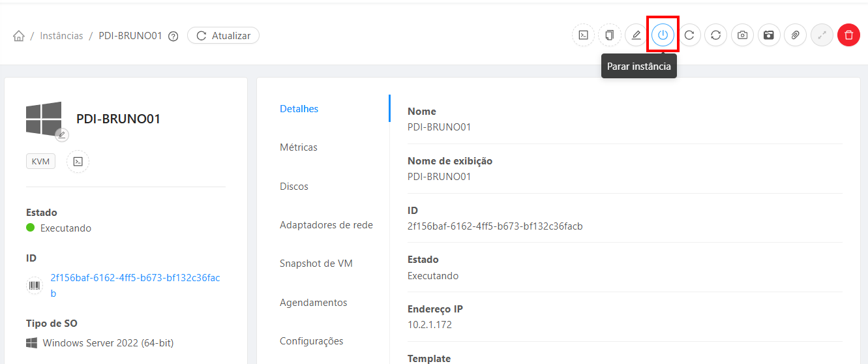Click the help question mark beside PDI-BRUNO01
This screenshot has width=868, height=364.
pyautogui.click(x=173, y=37)
